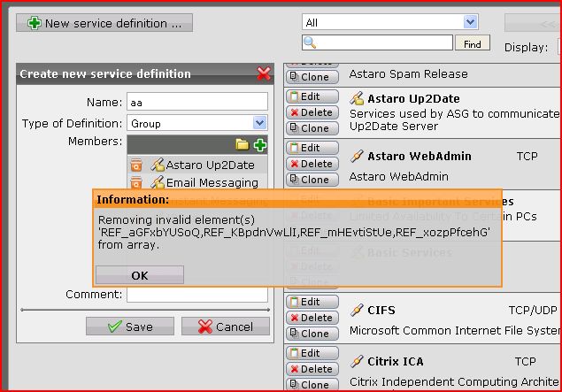Viewport: 562px width, 392px height.
Task: Click the Citrix ICA plug icon
Action: (x=357, y=361)
